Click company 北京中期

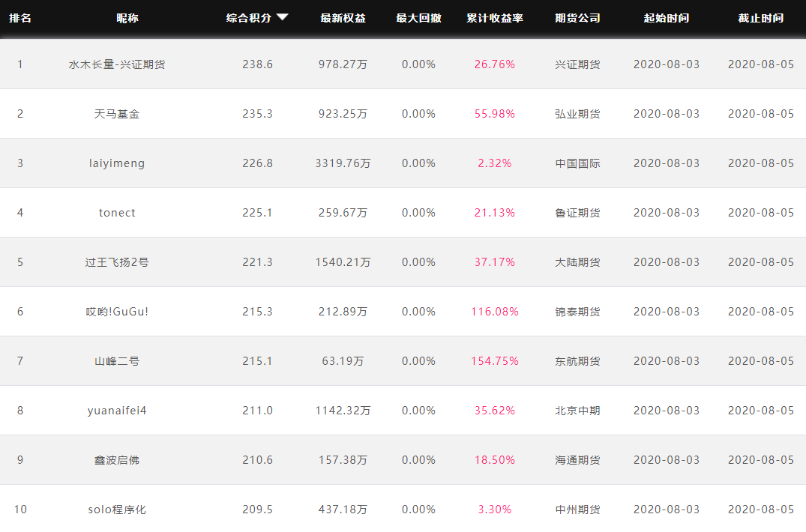(x=577, y=411)
